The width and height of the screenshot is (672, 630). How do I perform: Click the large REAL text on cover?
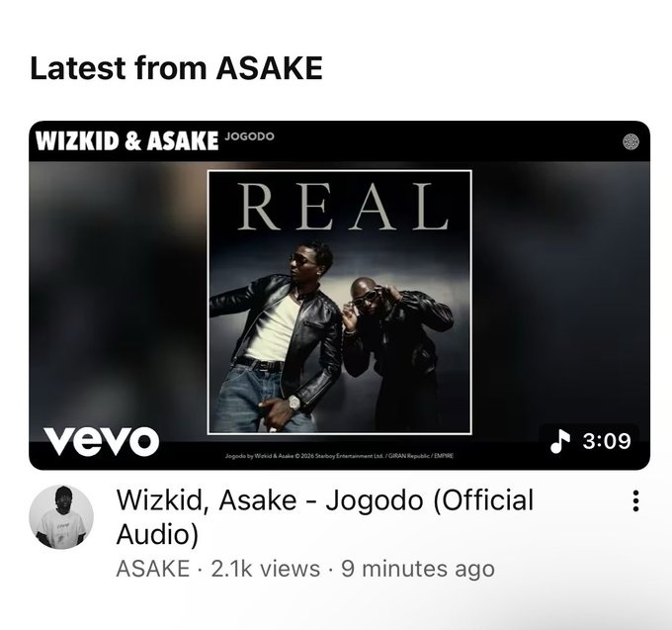(343, 207)
